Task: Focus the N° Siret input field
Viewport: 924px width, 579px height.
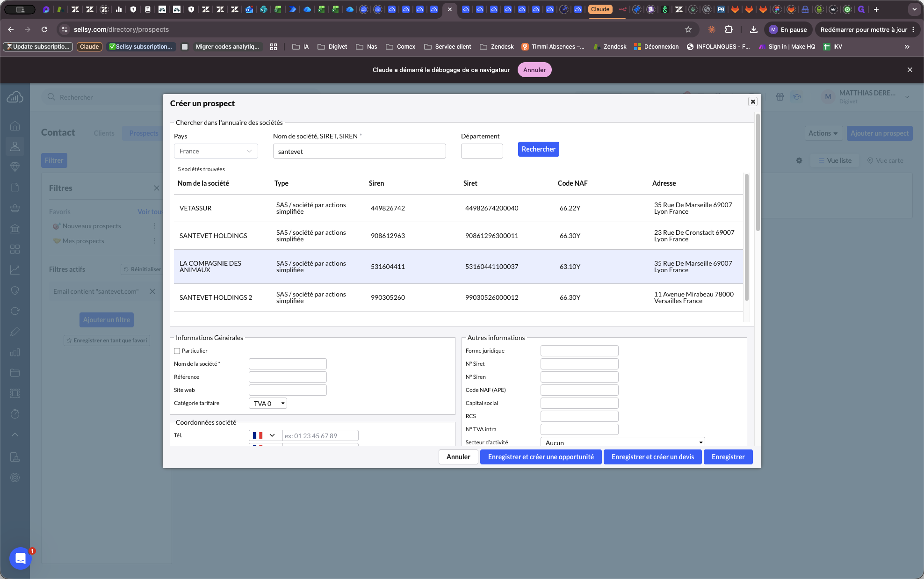Action: 579,364
